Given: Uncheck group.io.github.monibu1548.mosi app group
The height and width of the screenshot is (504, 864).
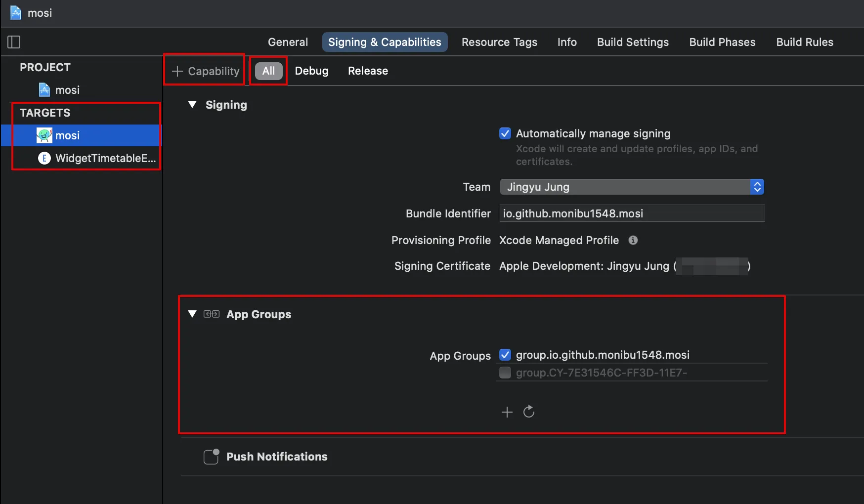Looking at the screenshot, I should coord(505,355).
